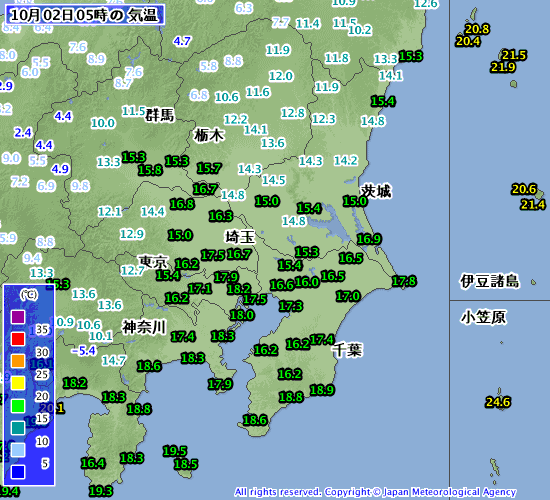Pick the teal 10–15°C legend swatch
The height and width of the screenshot is (500, 550).
coord(18,428)
